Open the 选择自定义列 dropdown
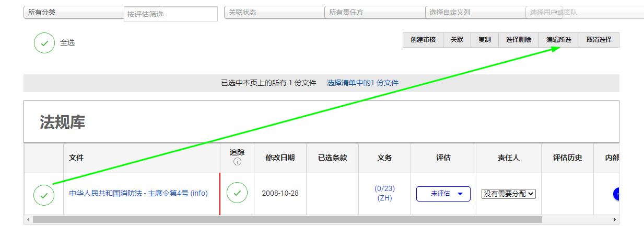 [x=475, y=13]
